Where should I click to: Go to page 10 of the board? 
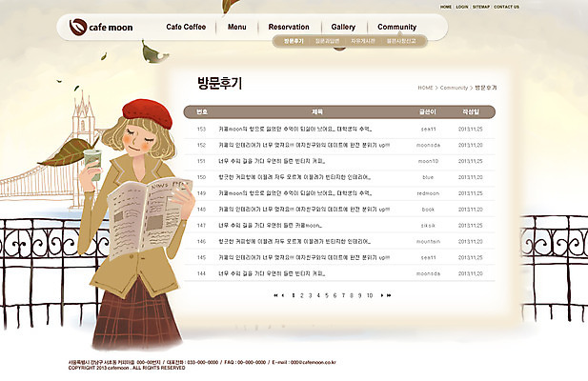(370, 295)
